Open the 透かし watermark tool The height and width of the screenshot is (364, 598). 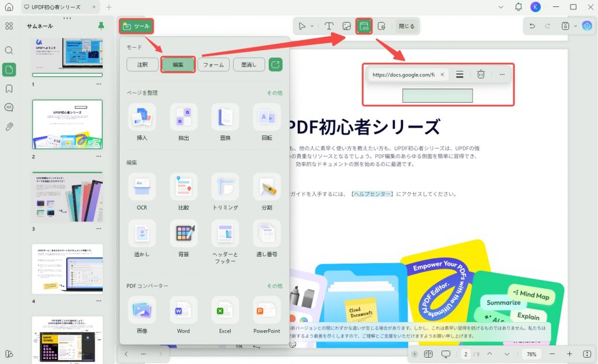click(x=142, y=239)
